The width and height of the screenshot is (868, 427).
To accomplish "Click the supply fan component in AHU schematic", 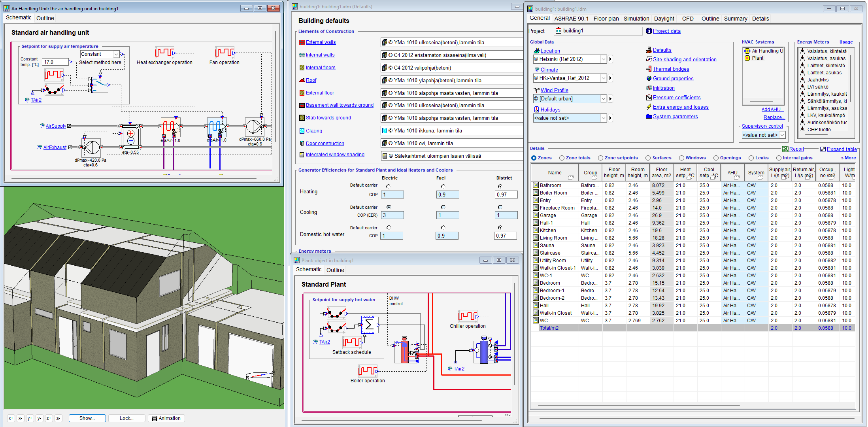I will pos(253,127).
